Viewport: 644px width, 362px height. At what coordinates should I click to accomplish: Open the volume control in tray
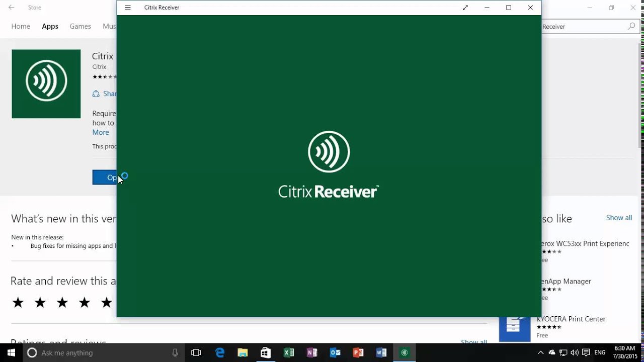(x=575, y=352)
